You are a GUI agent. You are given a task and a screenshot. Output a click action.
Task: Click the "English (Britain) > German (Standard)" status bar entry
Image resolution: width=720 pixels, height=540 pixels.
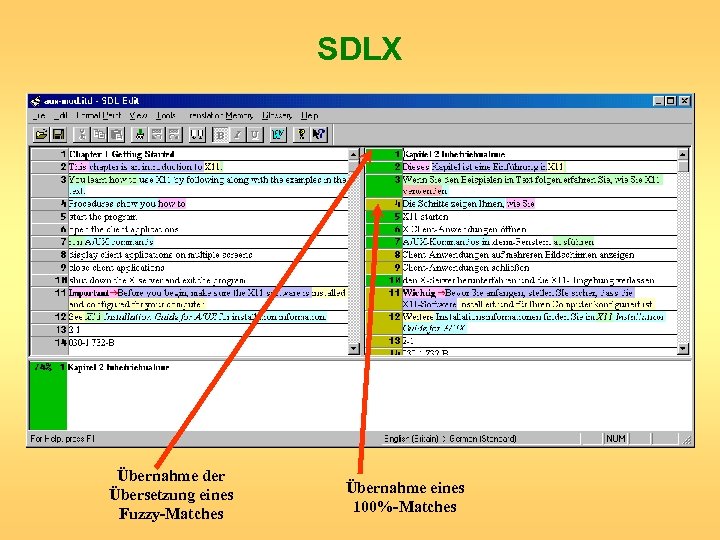click(x=450, y=439)
